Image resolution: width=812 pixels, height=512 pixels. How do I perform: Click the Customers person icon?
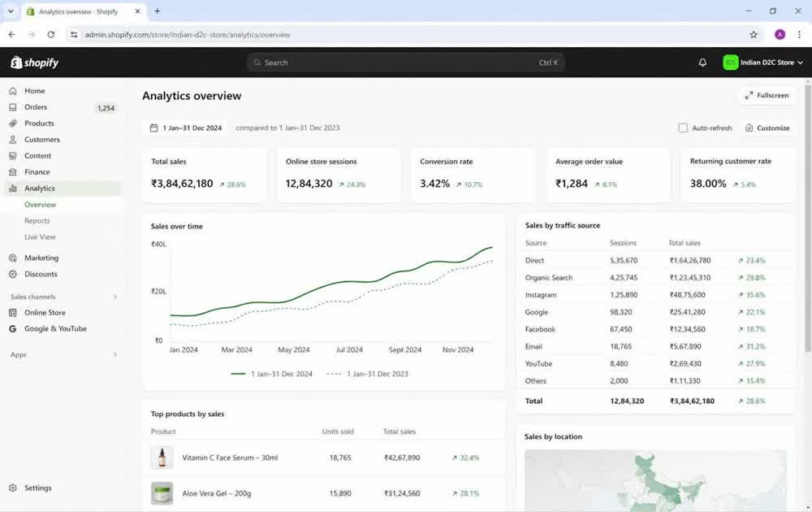pos(13,140)
